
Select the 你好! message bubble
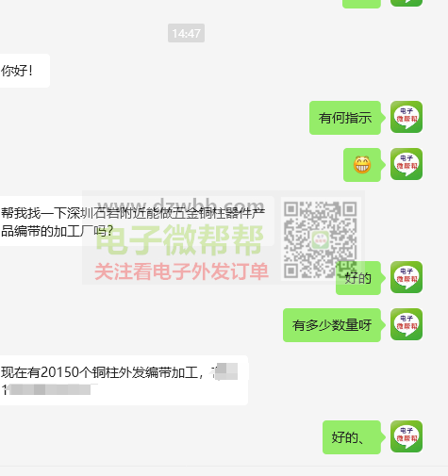tap(25, 71)
